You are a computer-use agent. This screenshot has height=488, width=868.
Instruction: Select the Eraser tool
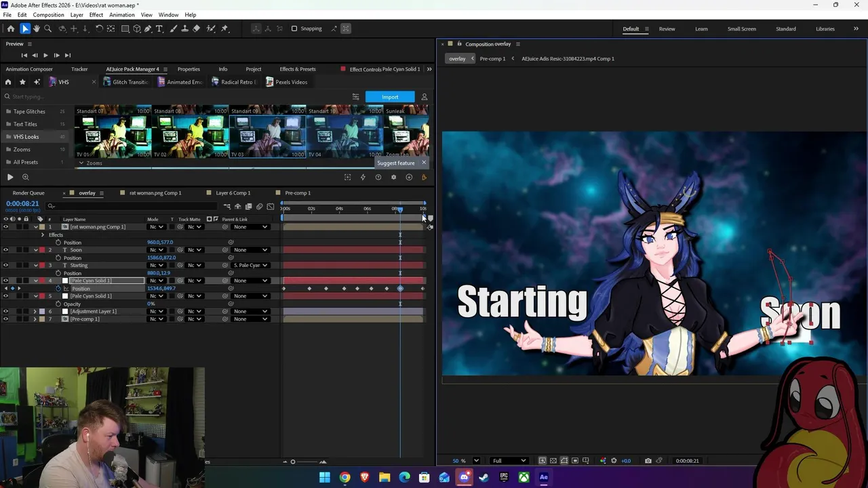click(x=197, y=28)
